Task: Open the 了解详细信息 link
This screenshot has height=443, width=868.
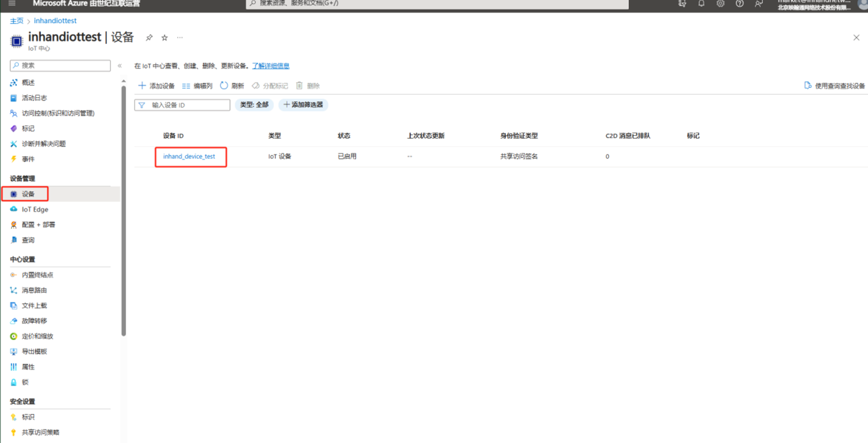Action: click(271, 66)
